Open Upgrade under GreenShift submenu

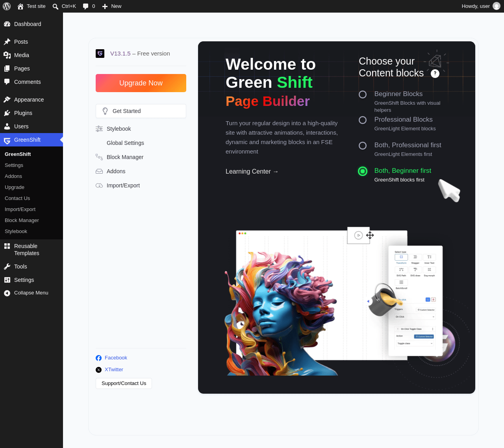click(15, 187)
